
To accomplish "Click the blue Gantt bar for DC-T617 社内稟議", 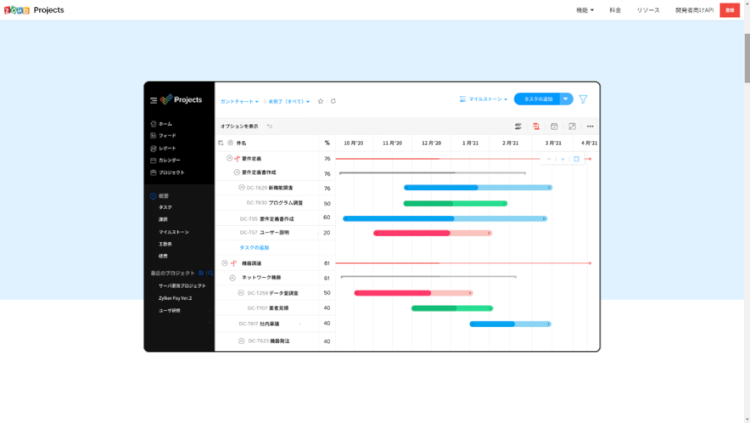I will tap(510, 324).
